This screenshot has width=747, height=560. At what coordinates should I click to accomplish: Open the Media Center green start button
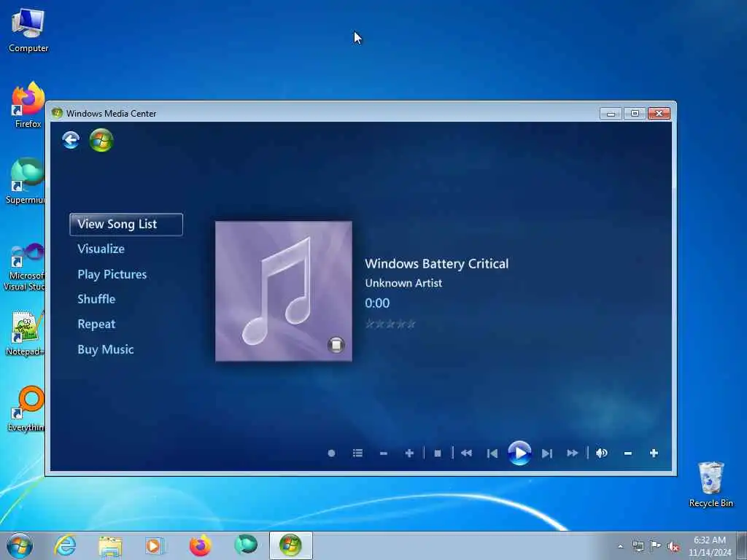pyautogui.click(x=101, y=140)
